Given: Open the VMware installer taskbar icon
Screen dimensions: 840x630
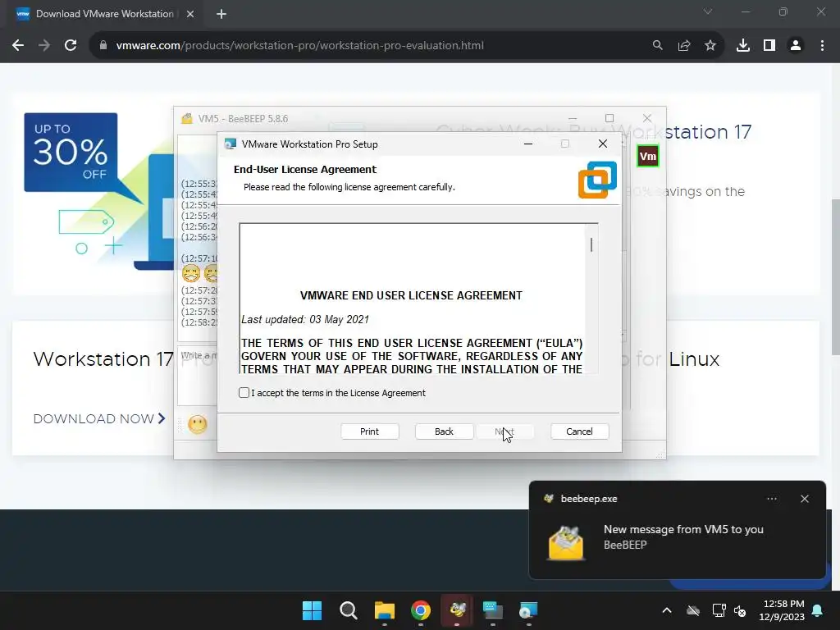Looking at the screenshot, I should [x=529, y=610].
